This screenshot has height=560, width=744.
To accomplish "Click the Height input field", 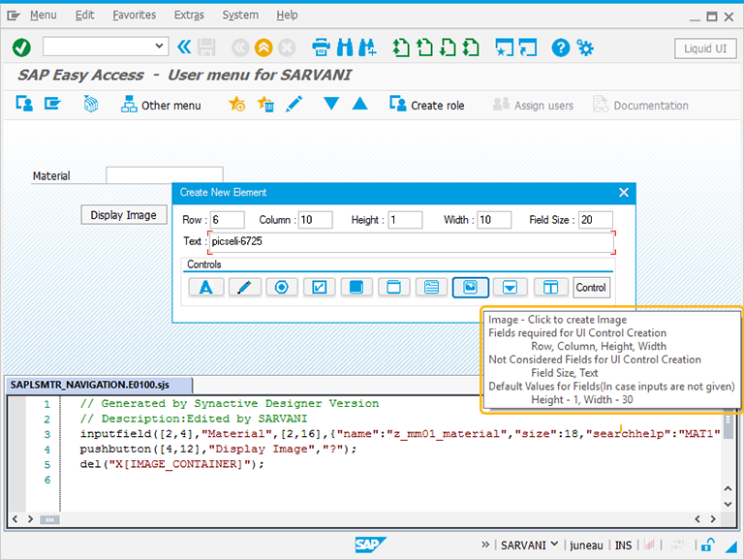I will coord(405,220).
